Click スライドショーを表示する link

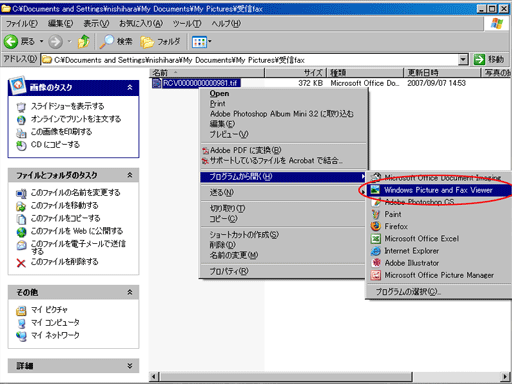[x=67, y=106]
